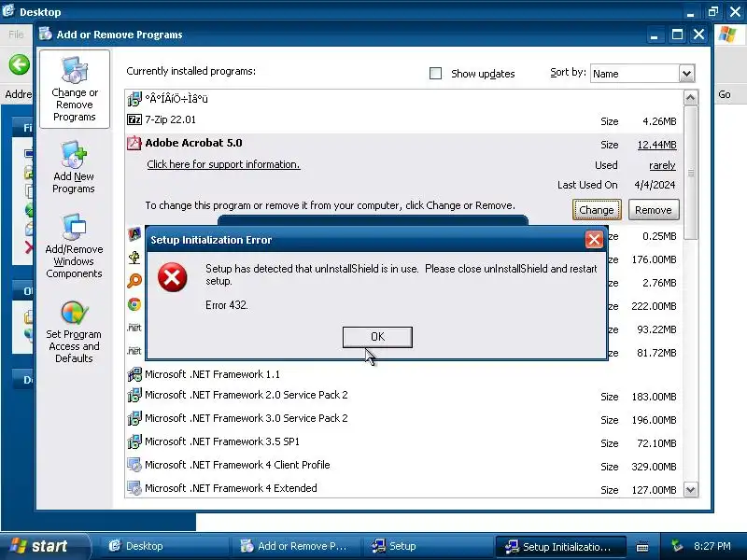Select Microsoft .NET Framework 3.0 Service Pack 2 icon

tap(134, 418)
